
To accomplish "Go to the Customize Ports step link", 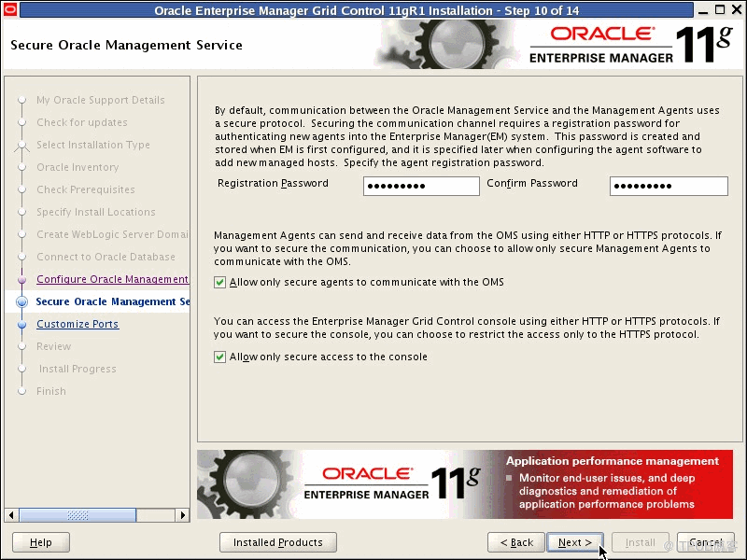I will coord(78,324).
